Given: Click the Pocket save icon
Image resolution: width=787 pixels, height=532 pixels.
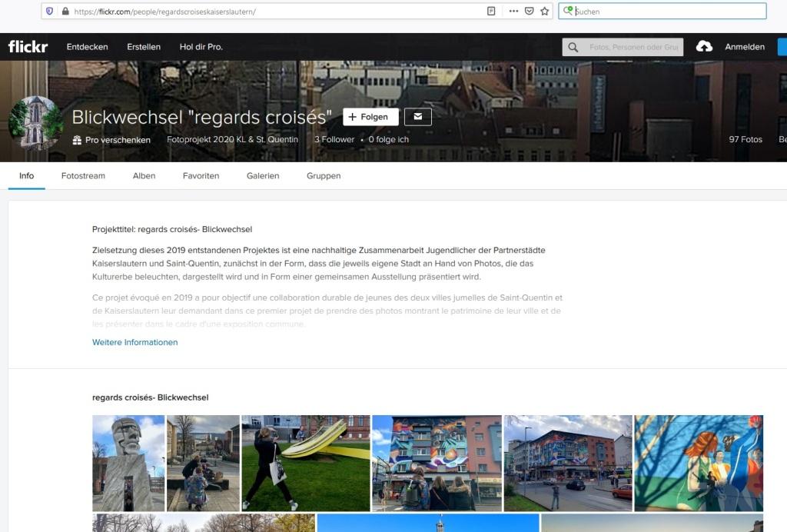Looking at the screenshot, I should point(529,12).
